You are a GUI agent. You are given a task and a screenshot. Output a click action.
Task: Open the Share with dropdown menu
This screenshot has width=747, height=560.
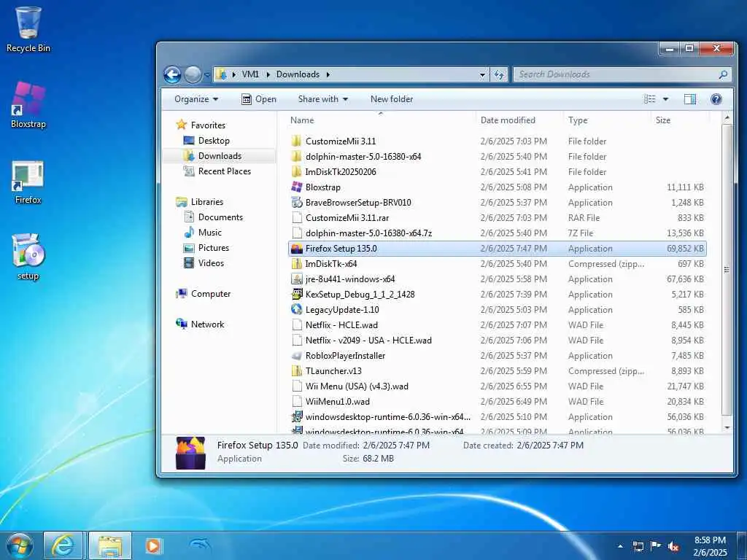pyautogui.click(x=323, y=99)
